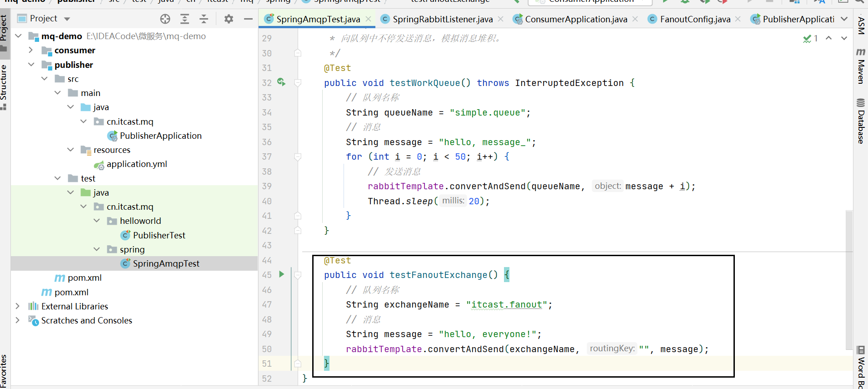Collapse the resources folder
The height and width of the screenshot is (389, 868).
tap(71, 150)
